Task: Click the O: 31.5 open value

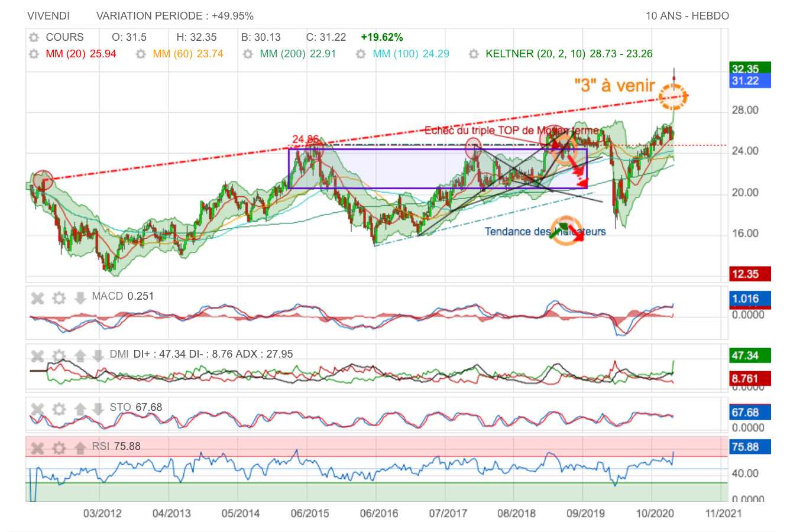Action: tap(129, 37)
